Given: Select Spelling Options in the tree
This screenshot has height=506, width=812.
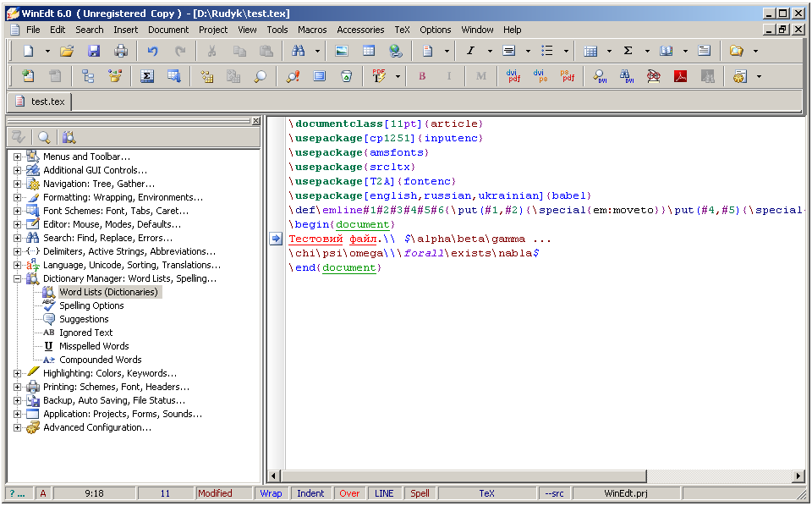Looking at the screenshot, I should point(91,305).
